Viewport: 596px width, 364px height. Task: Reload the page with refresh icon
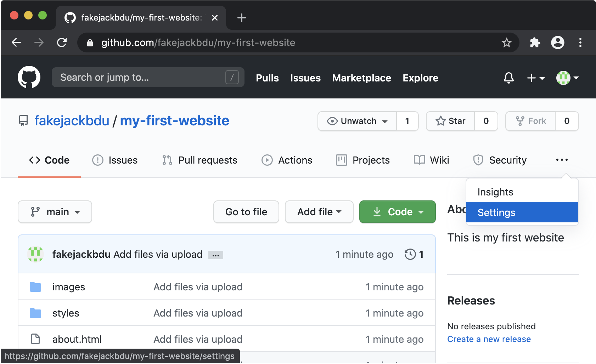coord(62,42)
